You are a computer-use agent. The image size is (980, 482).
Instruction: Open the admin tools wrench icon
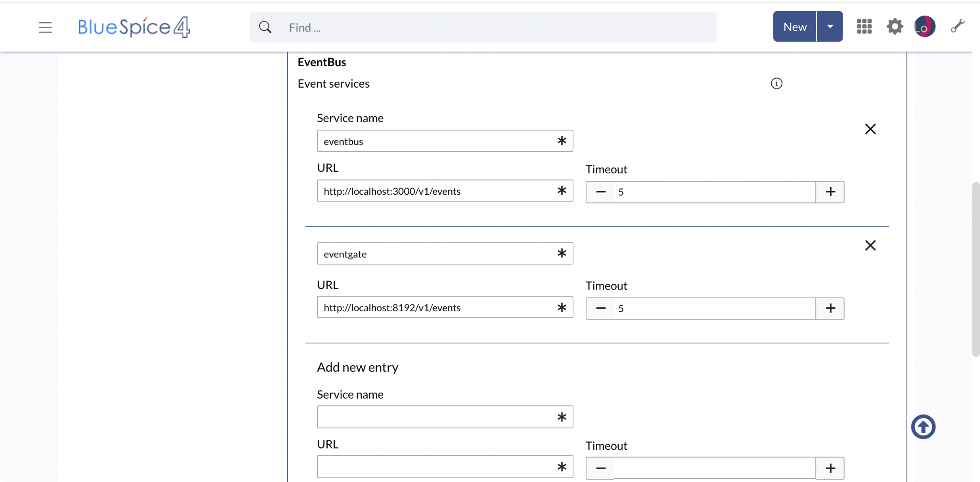coord(957,26)
